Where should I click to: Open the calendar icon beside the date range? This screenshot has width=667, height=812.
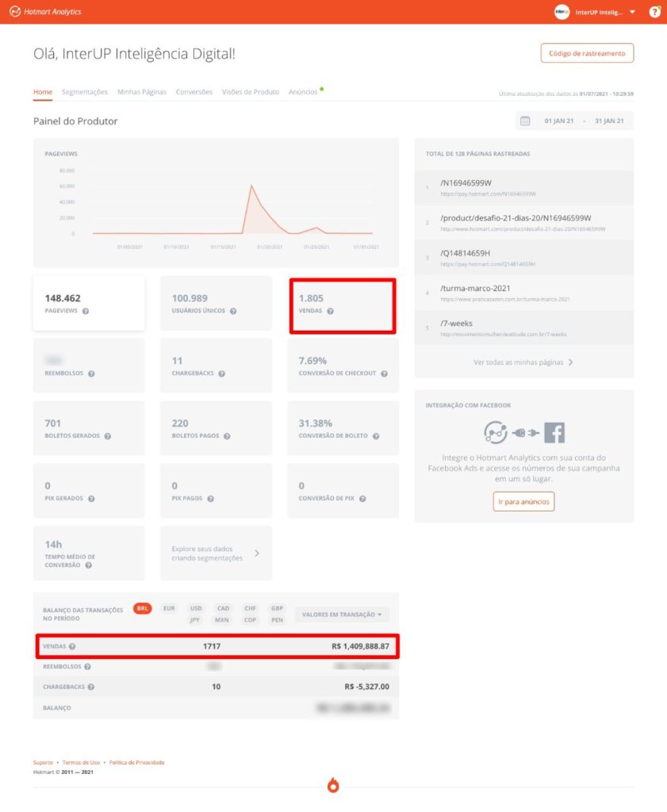(525, 121)
